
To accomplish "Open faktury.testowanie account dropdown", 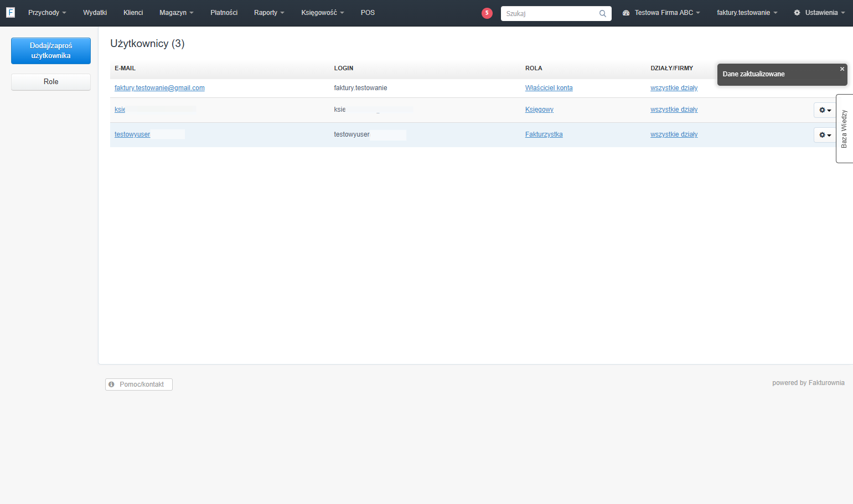I will 747,13.
